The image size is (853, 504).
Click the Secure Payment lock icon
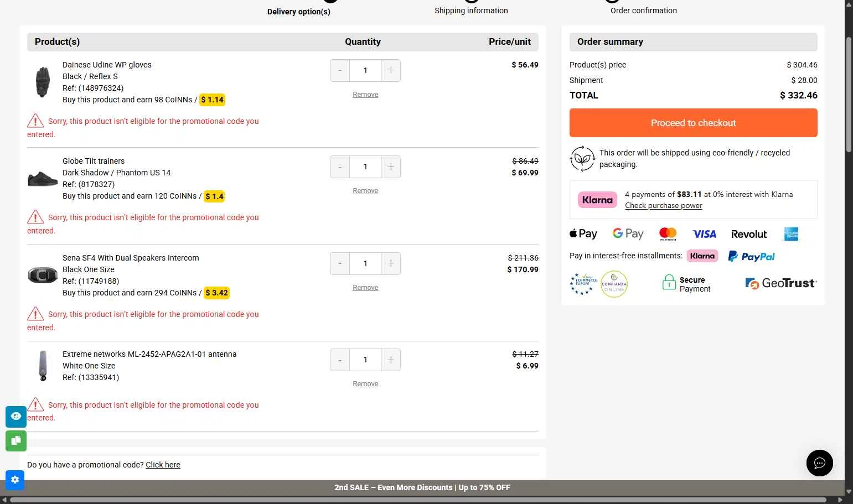click(669, 283)
